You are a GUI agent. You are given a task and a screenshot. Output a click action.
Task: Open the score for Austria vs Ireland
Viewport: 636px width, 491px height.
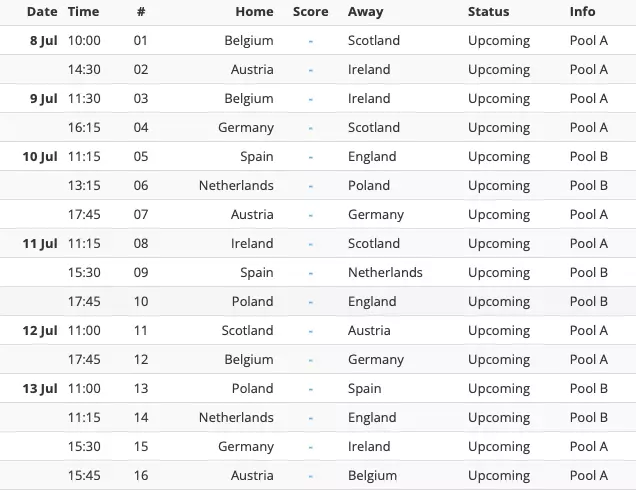pyautogui.click(x=311, y=70)
